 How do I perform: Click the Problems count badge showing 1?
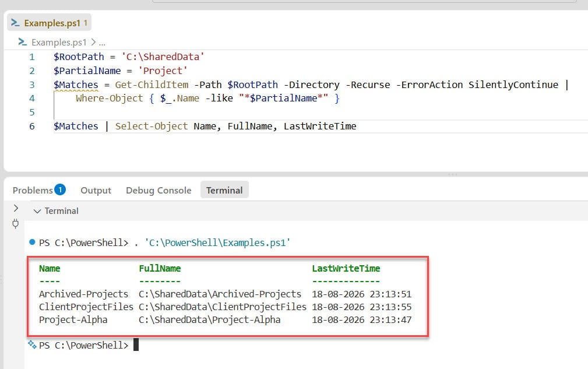(x=60, y=190)
